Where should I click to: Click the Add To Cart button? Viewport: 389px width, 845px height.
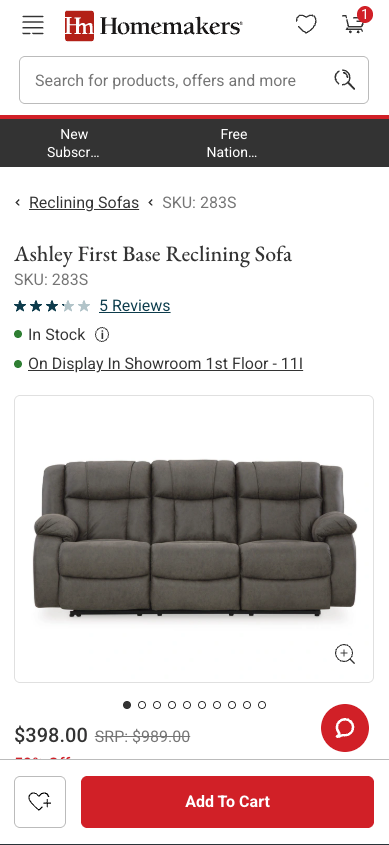(x=227, y=802)
